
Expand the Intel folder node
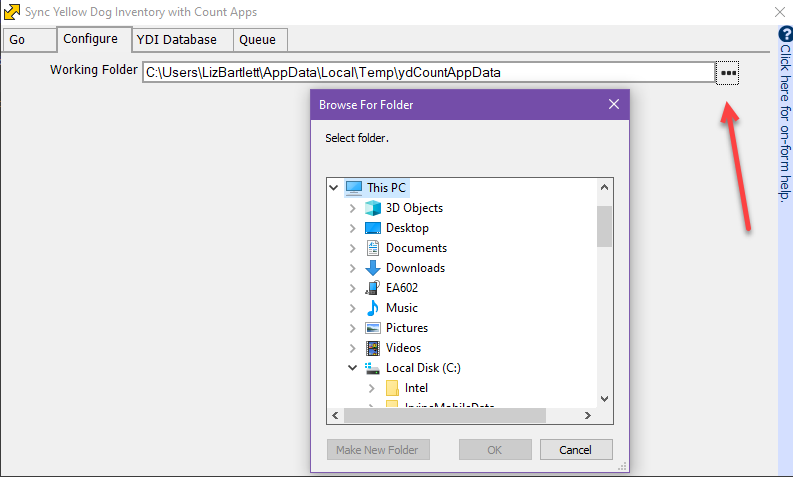point(371,388)
